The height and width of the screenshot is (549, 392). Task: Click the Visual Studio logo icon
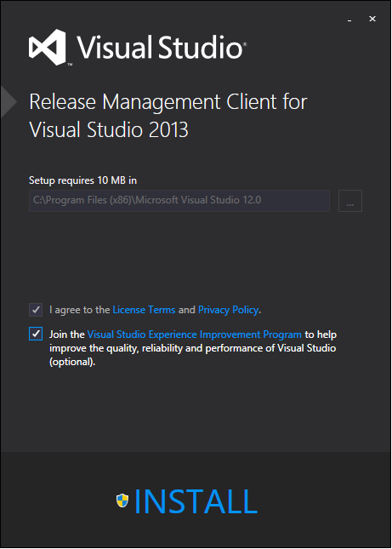[48, 48]
